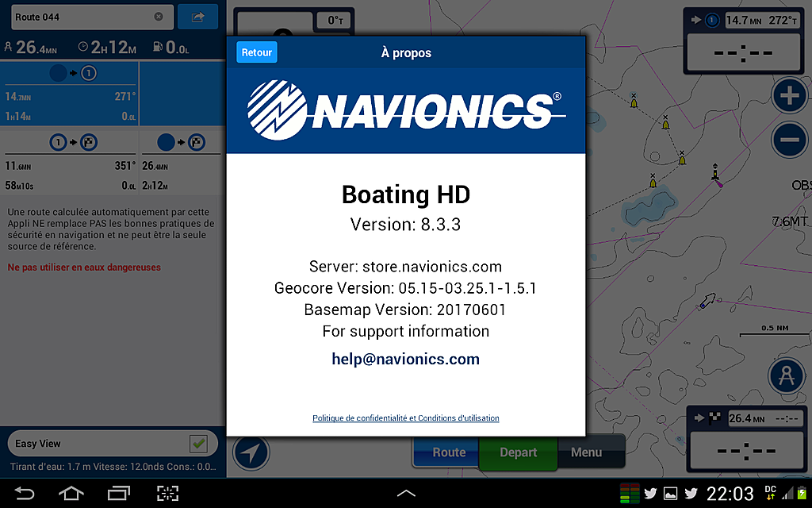This screenshot has height=508, width=812.
Task: Tap the 26.4 MN destination panel
Action: coord(745,438)
